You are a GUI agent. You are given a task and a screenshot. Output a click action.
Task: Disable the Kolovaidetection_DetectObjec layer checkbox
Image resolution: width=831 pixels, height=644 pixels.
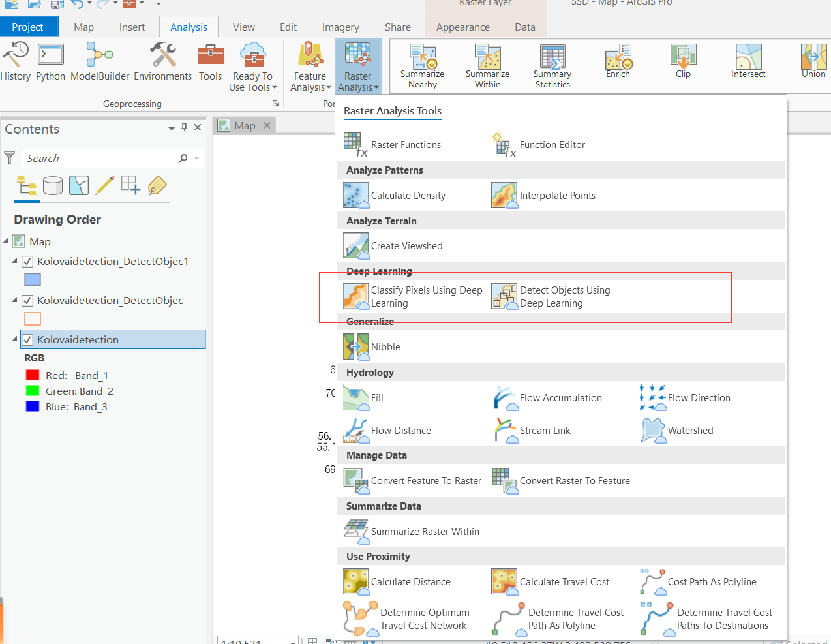point(27,300)
